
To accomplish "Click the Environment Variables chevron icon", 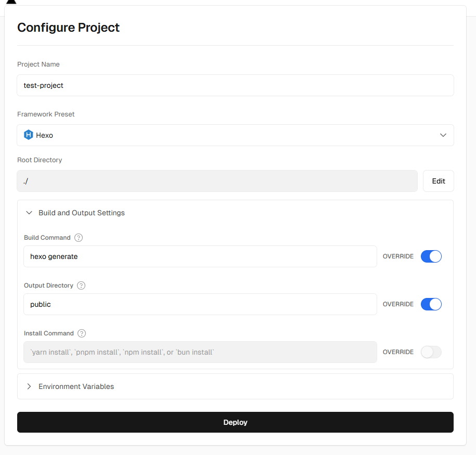I will coord(29,386).
